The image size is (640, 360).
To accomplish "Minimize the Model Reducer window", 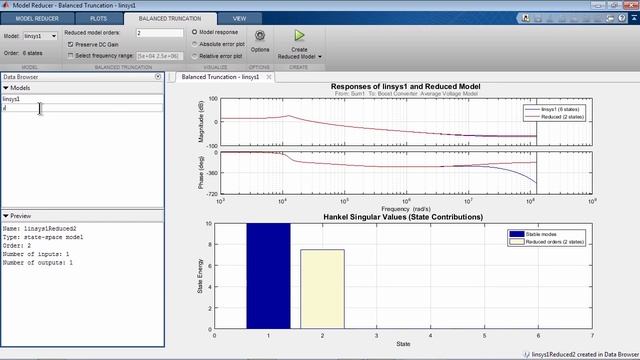I will click(x=598, y=5).
